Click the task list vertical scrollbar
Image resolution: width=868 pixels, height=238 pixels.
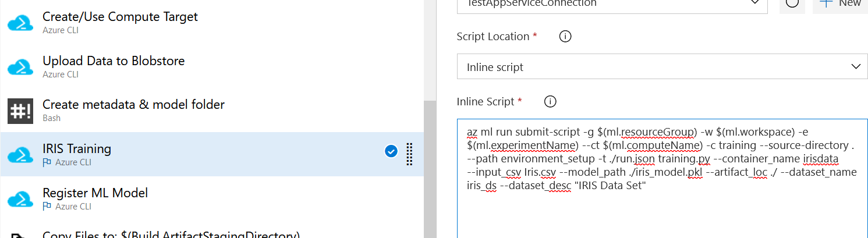pos(430,169)
